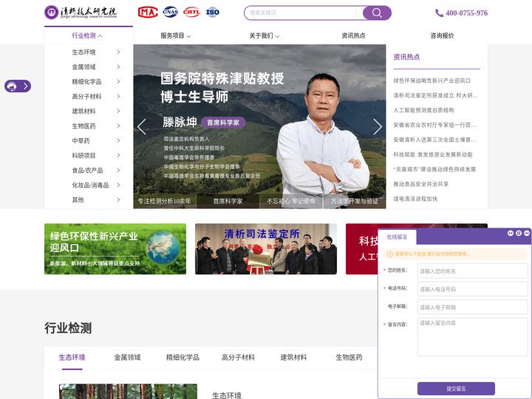Expand 中草药 sidebar category arrow
532x399 pixels.
[118, 140]
